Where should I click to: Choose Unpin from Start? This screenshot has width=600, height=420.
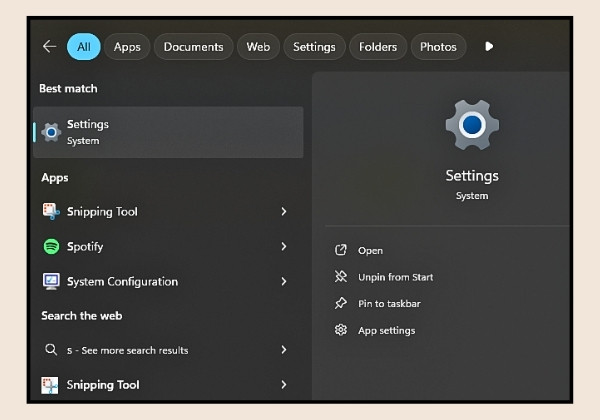click(x=396, y=277)
